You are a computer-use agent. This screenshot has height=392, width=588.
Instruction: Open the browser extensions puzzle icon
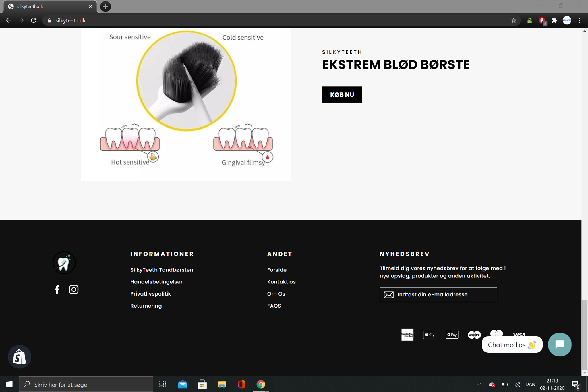click(554, 20)
